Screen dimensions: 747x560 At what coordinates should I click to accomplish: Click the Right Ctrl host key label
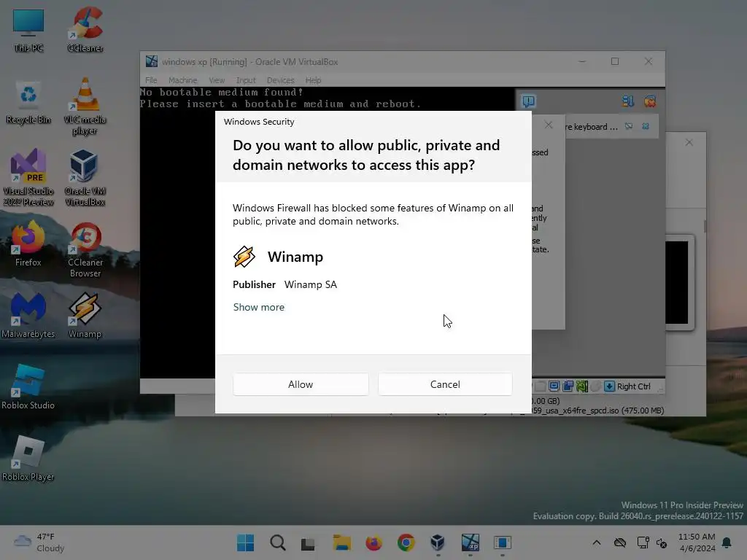(634, 386)
